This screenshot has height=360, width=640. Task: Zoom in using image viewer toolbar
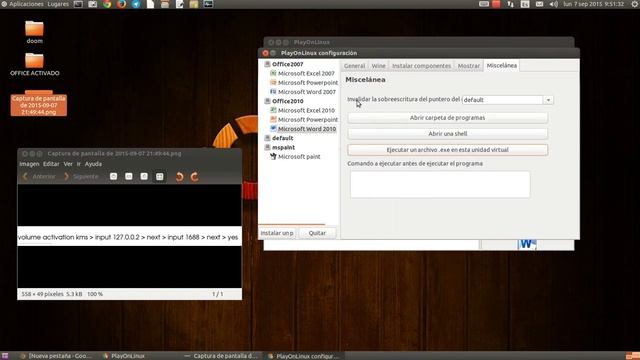(113, 176)
